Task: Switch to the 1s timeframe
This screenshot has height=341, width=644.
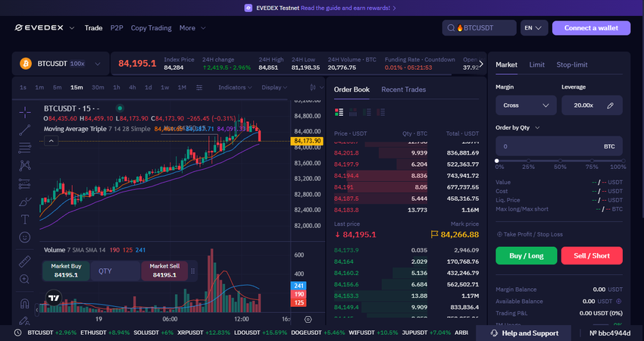Action: [23, 87]
